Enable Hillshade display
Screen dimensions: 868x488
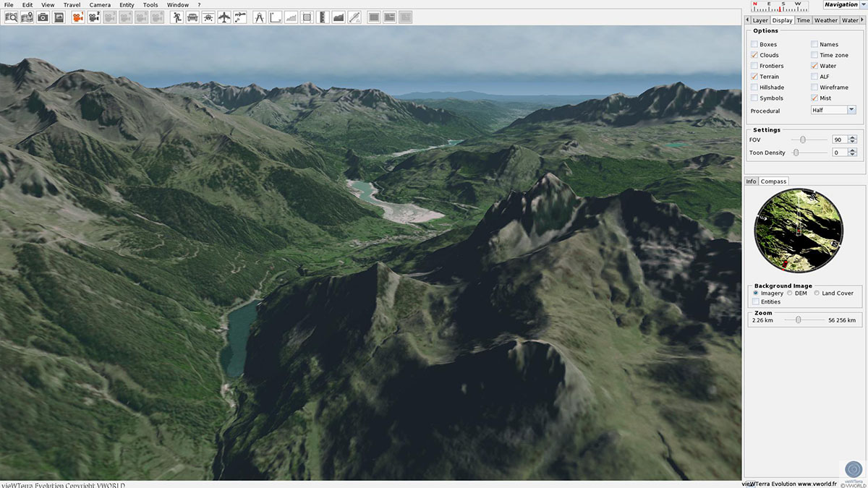tap(755, 87)
